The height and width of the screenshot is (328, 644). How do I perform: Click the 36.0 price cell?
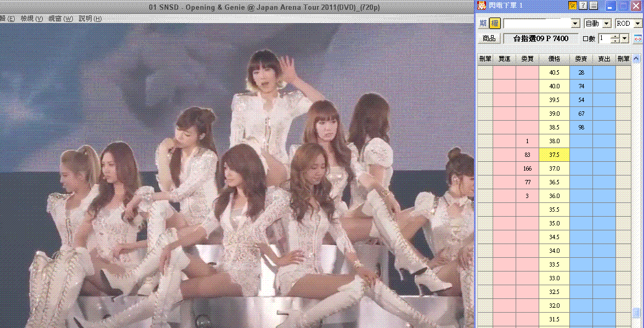[554, 196]
